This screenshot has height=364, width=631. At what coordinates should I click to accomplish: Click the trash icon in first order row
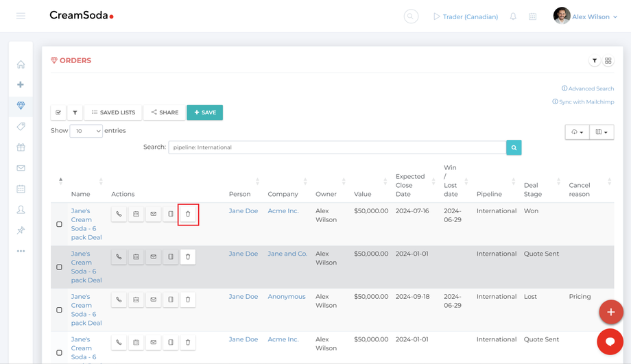click(188, 214)
